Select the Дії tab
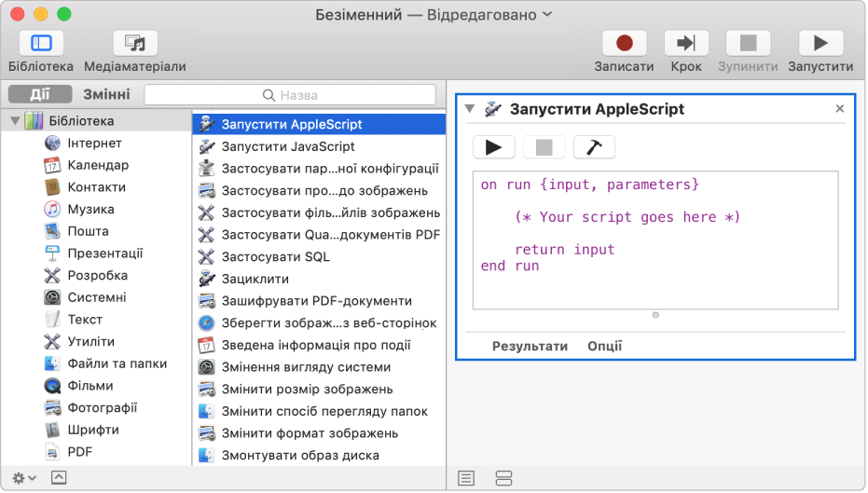 tap(40, 95)
